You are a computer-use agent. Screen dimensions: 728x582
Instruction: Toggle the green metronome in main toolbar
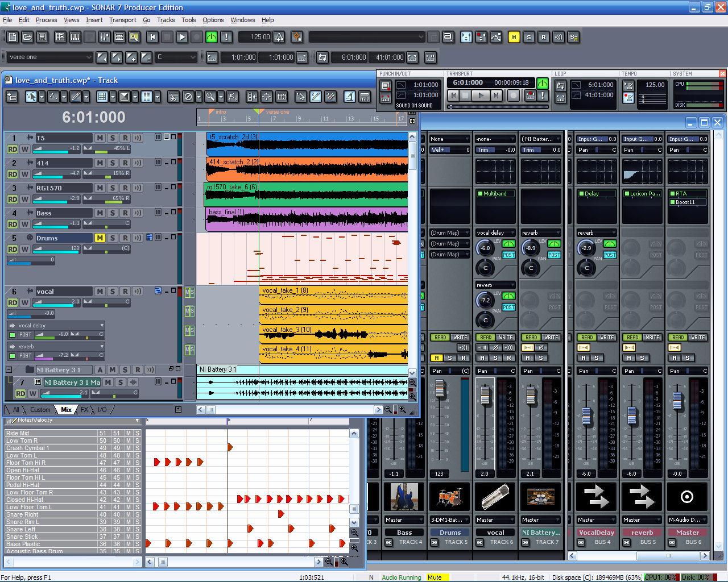tap(212, 37)
